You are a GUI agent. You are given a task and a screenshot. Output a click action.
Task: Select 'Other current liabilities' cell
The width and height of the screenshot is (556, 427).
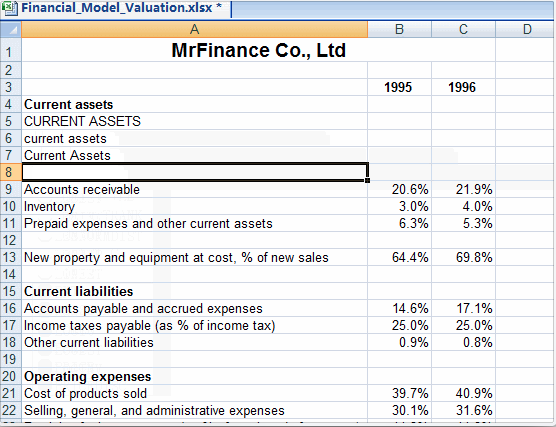(195, 343)
